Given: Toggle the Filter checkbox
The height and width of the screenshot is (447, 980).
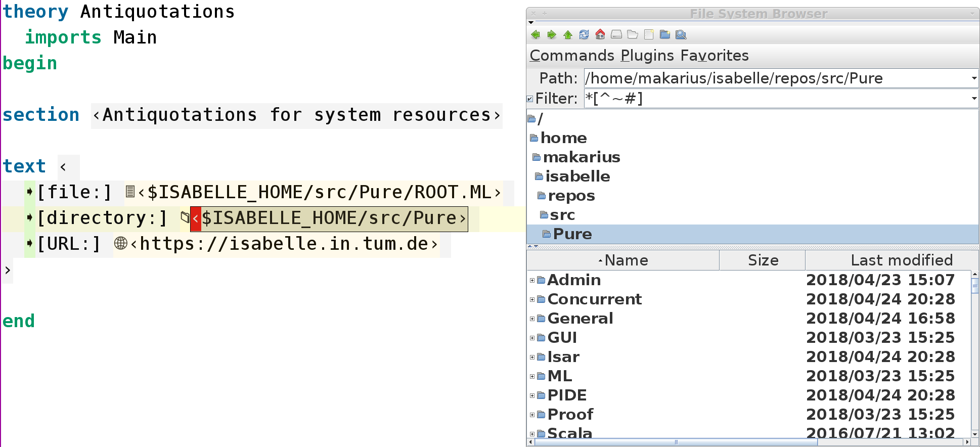Looking at the screenshot, I should pos(530,99).
